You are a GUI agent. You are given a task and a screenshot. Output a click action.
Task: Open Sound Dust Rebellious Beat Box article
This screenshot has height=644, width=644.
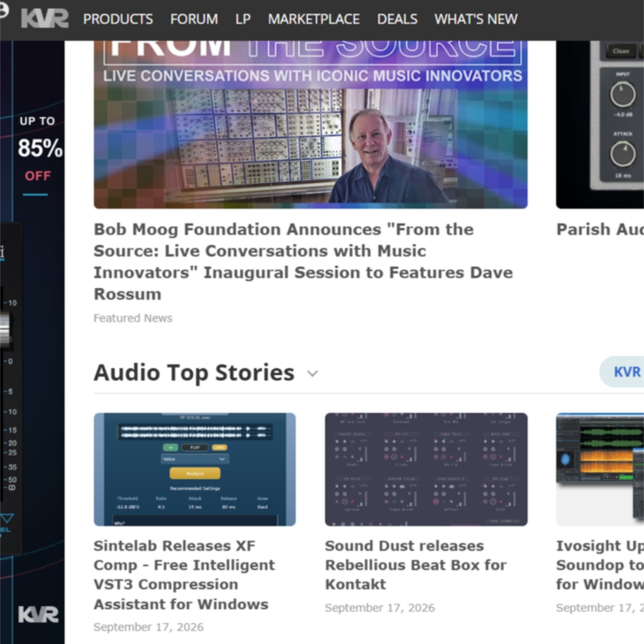[416, 565]
